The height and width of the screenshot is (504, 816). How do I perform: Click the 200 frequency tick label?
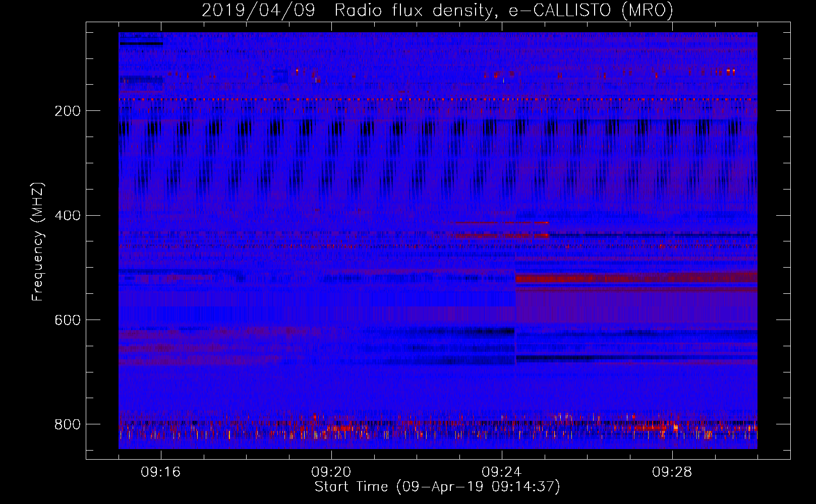tap(68, 111)
